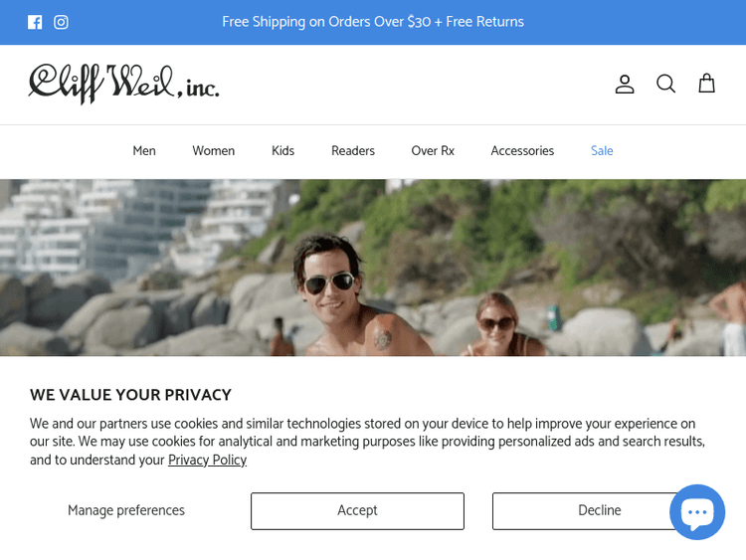Browse the Accessories category
This screenshot has height=560, width=746.
[522, 151]
